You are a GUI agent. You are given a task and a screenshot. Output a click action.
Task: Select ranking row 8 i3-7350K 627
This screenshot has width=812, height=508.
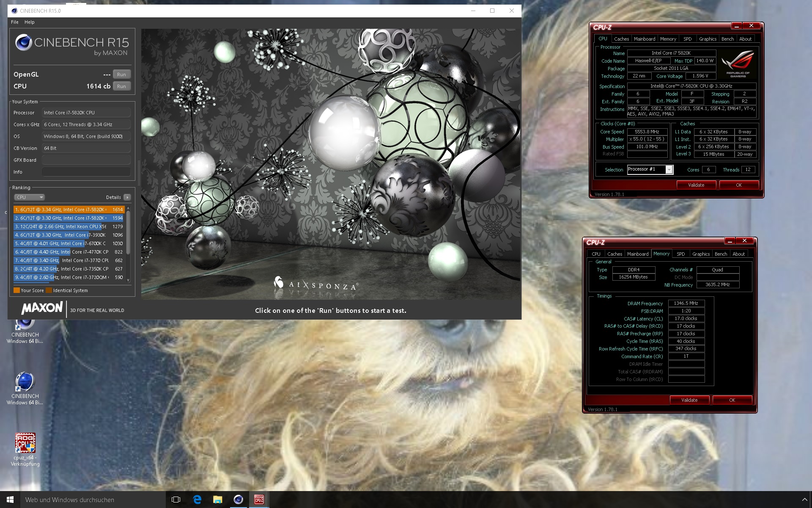69,269
